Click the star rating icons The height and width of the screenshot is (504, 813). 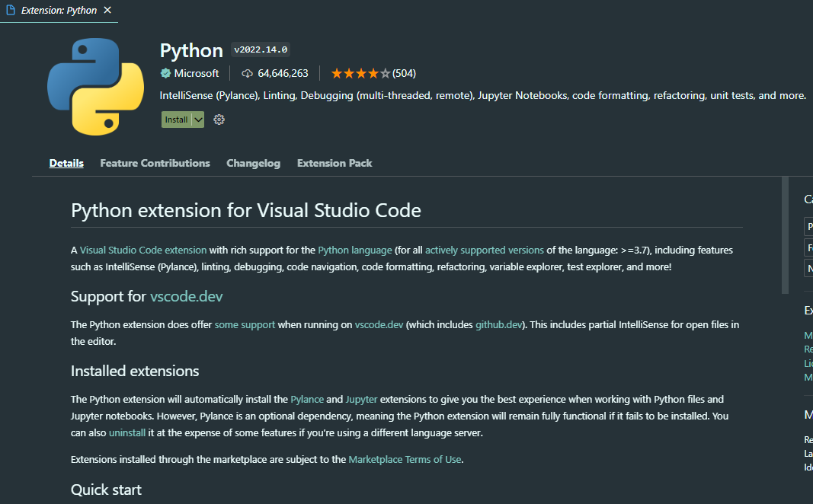click(x=360, y=74)
